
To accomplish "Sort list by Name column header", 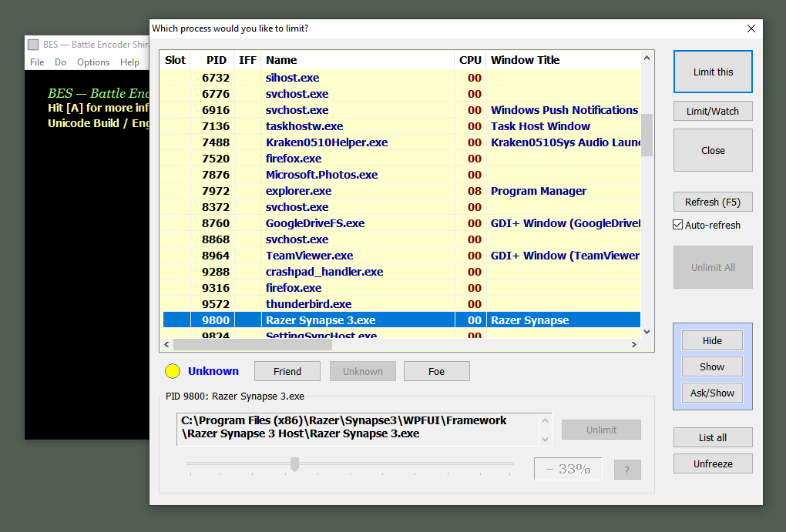I will [358, 60].
